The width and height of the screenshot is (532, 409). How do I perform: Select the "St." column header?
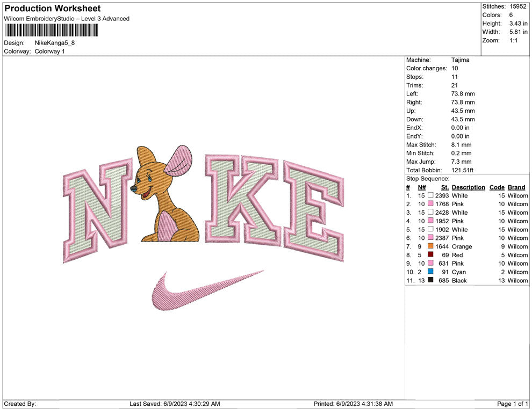(445, 187)
